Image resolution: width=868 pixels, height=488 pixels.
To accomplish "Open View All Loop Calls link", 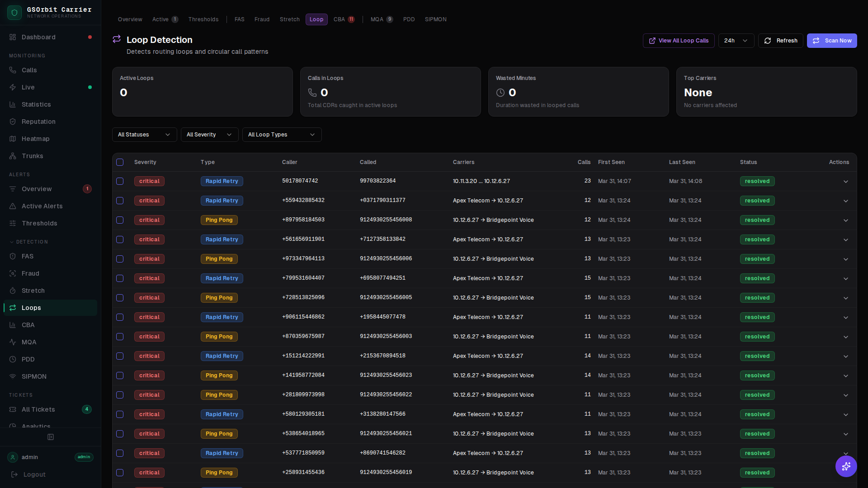I will coord(678,41).
